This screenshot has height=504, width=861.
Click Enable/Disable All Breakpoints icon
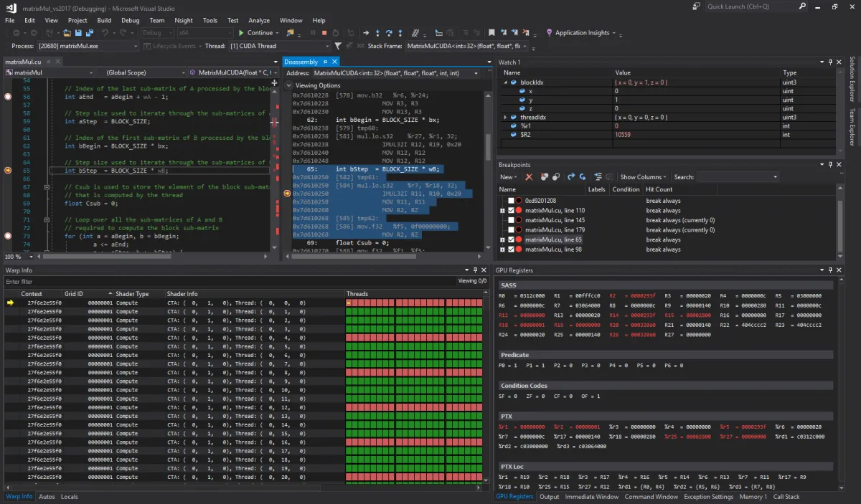(555, 176)
